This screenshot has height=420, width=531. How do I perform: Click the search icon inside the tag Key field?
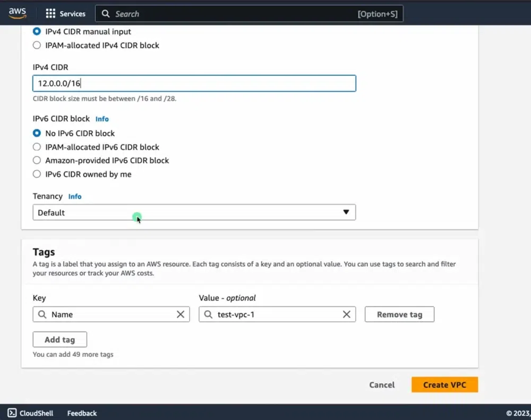click(x=42, y=314)
